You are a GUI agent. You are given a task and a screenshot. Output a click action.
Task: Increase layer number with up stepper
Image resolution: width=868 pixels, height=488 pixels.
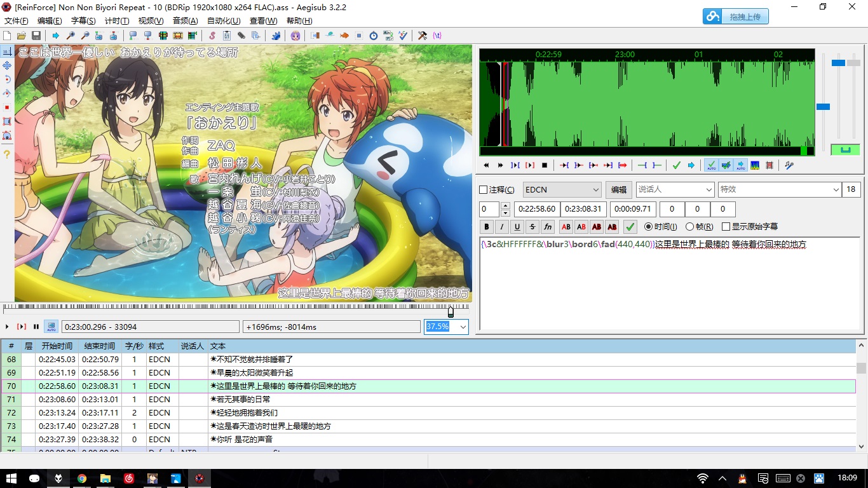[x=505, y=206]
